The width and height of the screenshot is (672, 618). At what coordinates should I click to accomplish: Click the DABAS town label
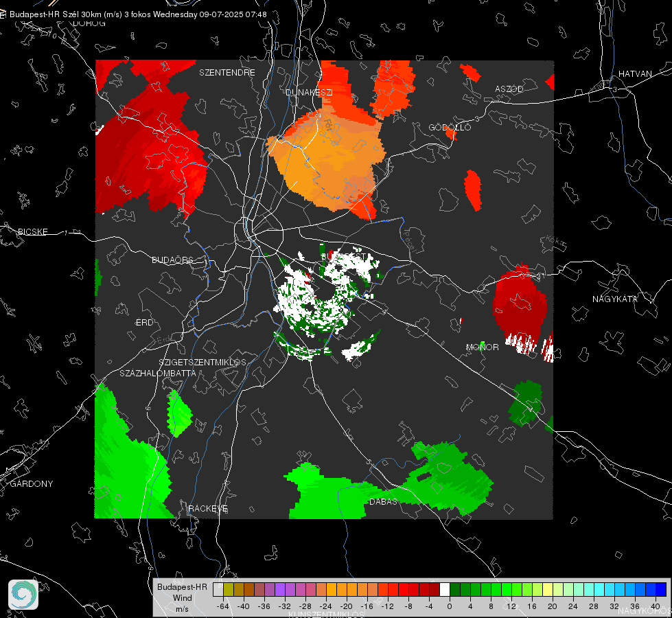tap(383, 502)
